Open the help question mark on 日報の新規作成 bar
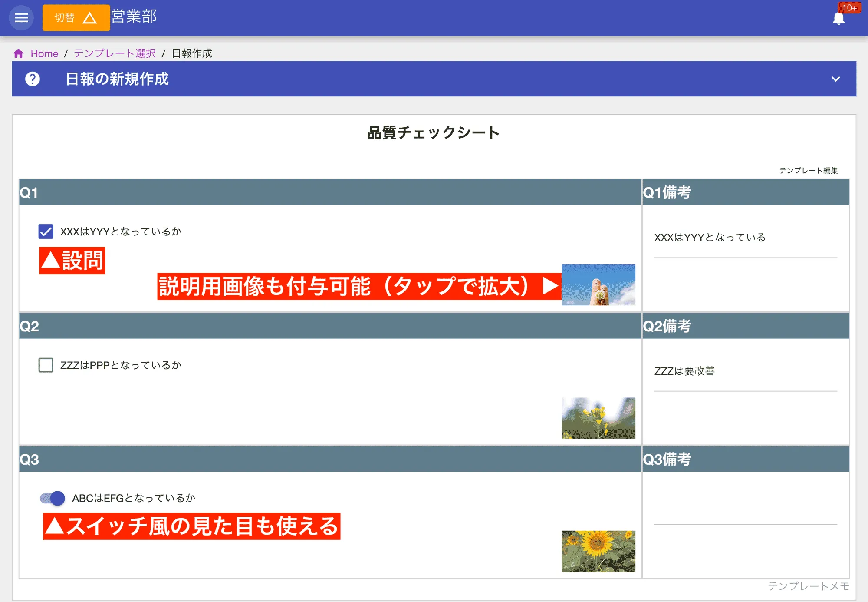 click(33, 79)
